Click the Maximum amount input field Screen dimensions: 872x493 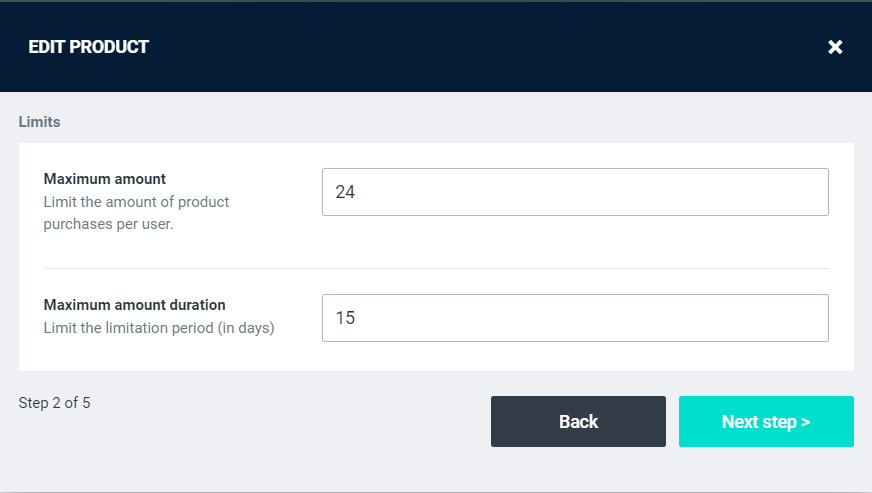(x=575, y=192)
